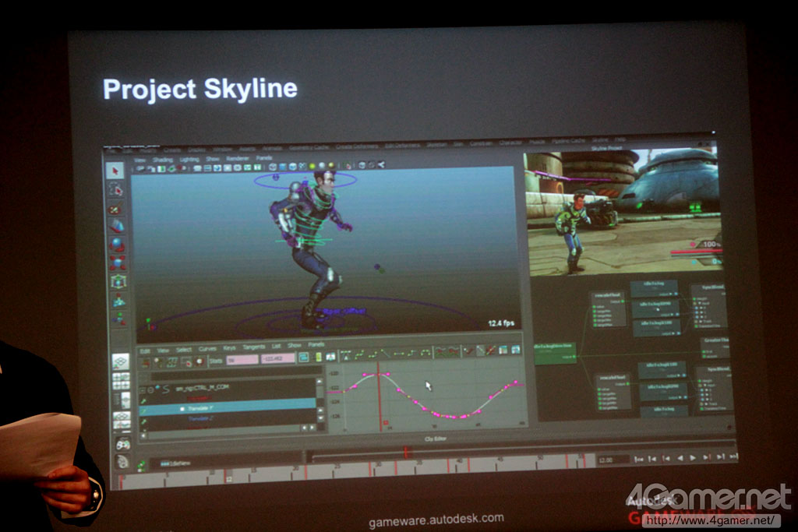Set Plateau tangents icon

pyautogui.click(x=425, y=352)
